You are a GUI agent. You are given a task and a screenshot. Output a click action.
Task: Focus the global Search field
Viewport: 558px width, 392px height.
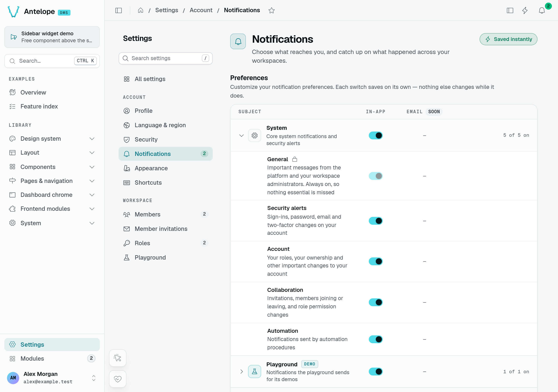coord(52,61)
